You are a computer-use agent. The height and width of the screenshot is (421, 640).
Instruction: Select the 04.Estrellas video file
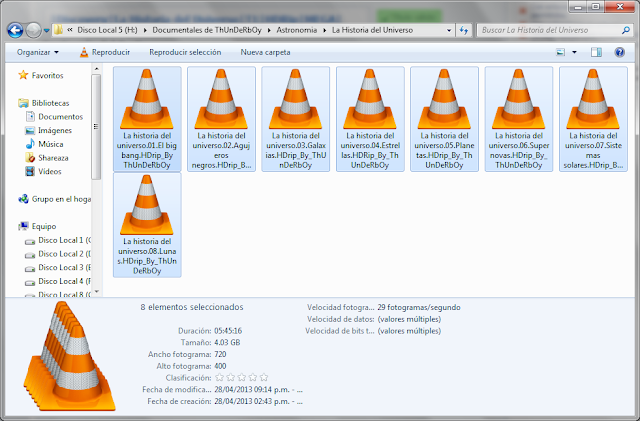[370, 119]
